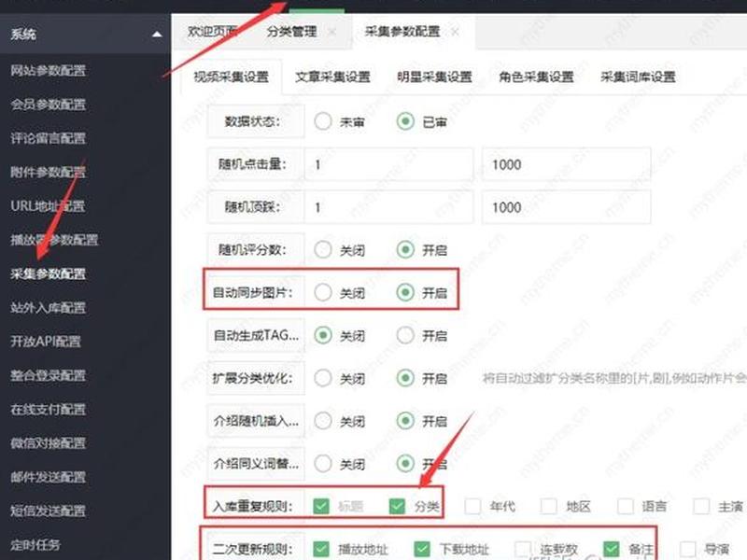The width and height of the screenshot is (747, 560).
Task: Select 视频采集设置 sub-tab
Action: (x=231, y=77)
